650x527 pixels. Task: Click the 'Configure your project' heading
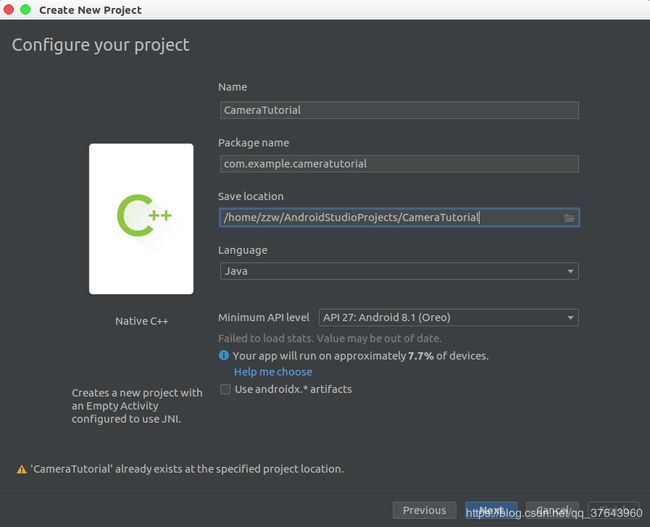[100, 45]
